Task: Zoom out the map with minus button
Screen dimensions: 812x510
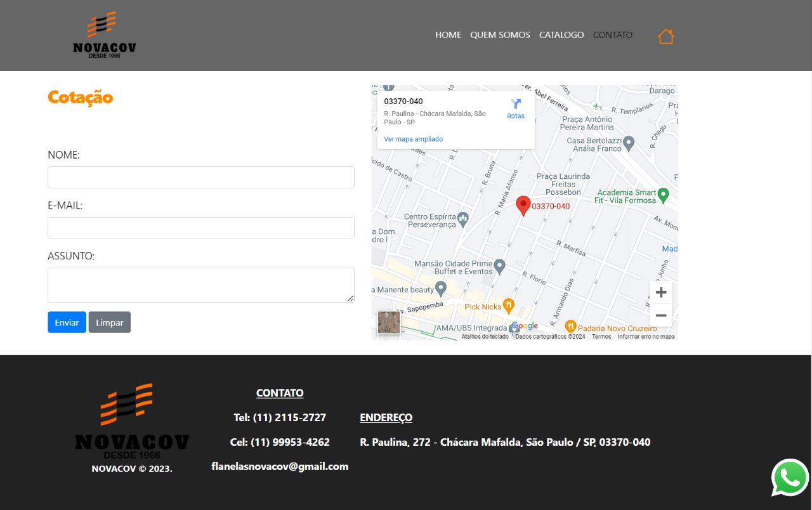Action: 660,315
